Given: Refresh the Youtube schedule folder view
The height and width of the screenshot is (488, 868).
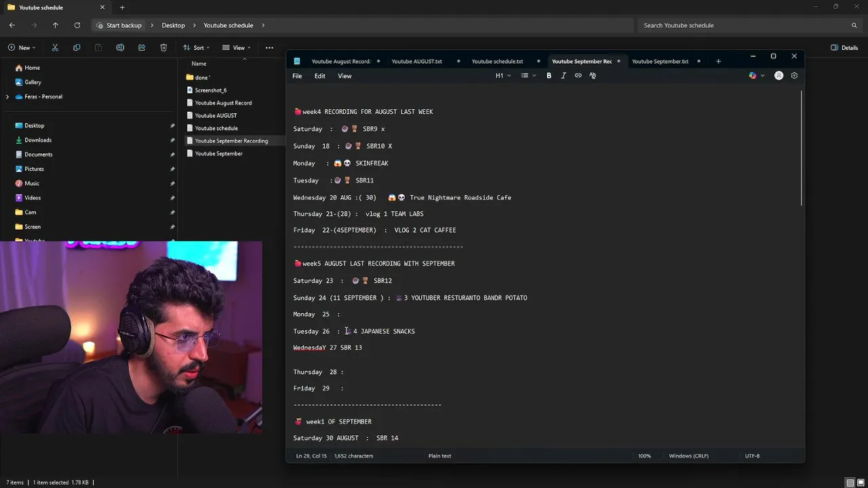Looking at the screenshot, I should (77, 25).
